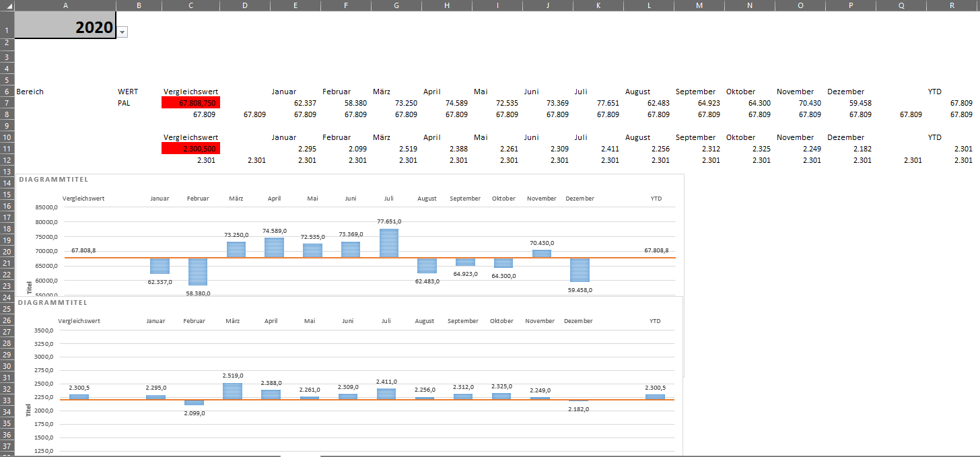Click cell value 2.411 in row 11

click(x=610, y=149)
